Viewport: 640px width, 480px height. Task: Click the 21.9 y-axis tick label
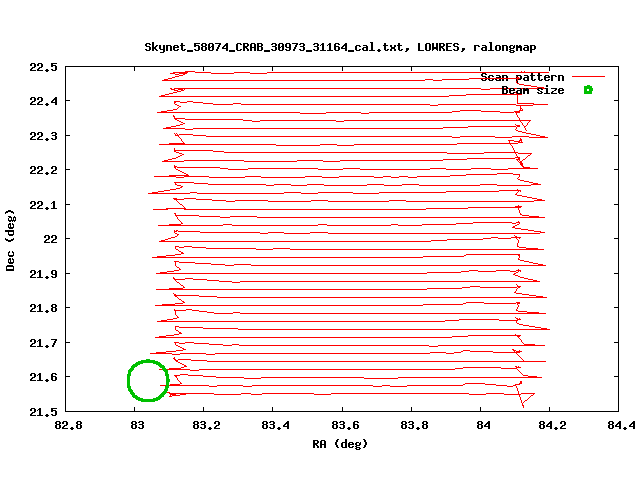coord(43,274)
